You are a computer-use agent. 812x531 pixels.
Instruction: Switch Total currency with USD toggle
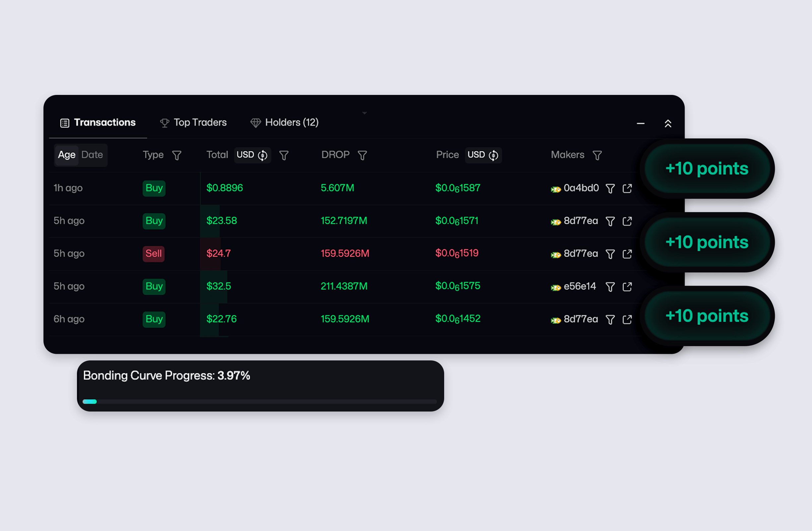pos(252,155)
